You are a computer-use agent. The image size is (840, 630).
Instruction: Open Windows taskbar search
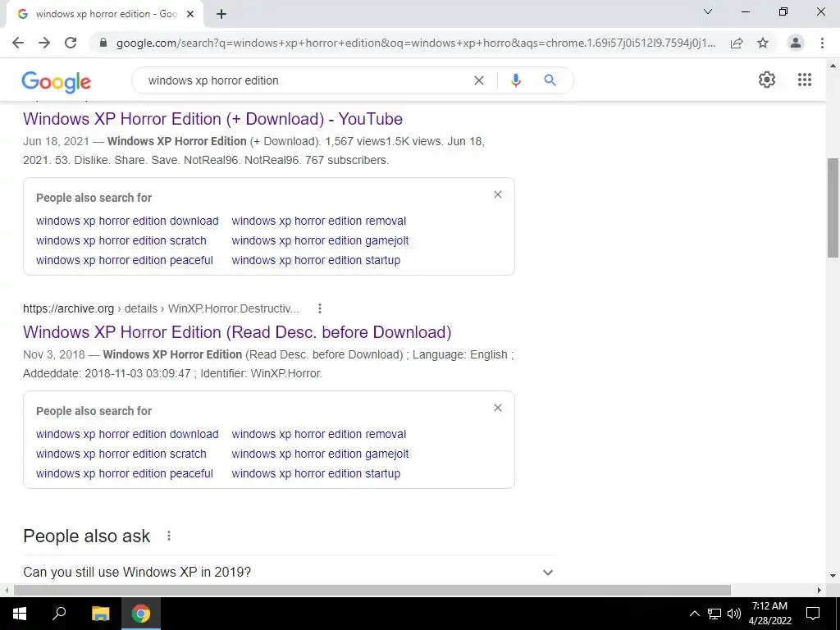(x=59, y=614)
